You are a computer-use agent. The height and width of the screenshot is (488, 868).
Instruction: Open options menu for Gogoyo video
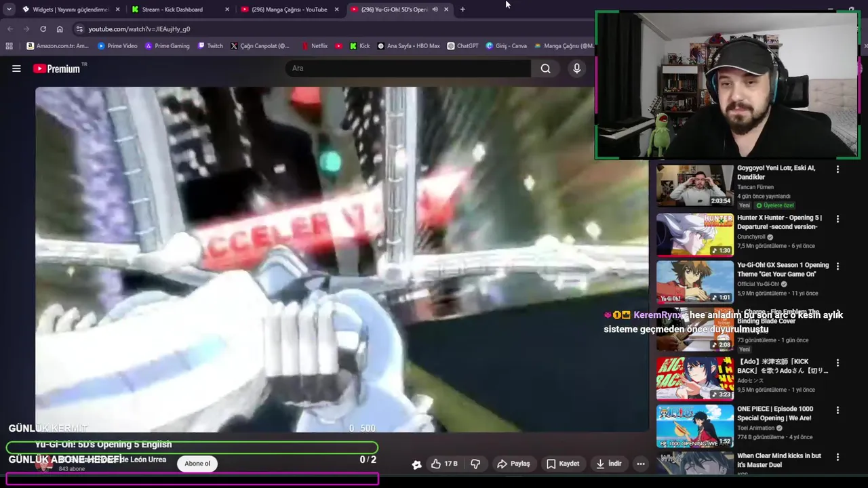click(837, 169)
